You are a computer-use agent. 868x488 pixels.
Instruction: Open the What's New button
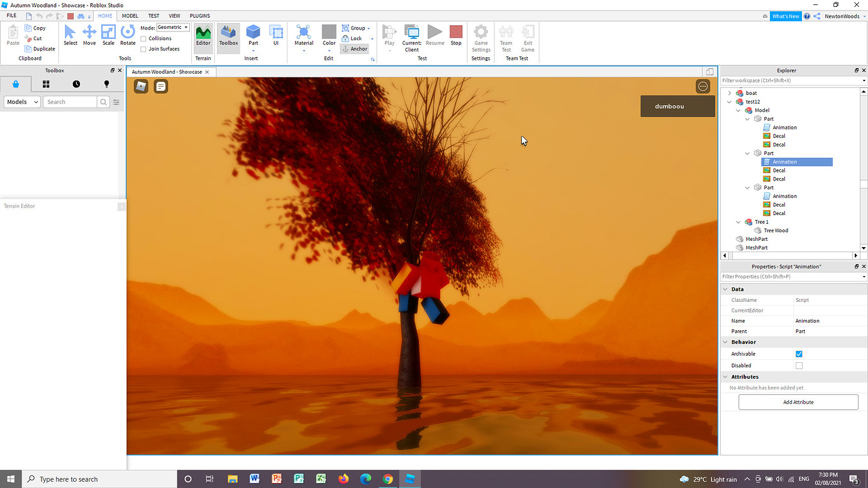786,16
